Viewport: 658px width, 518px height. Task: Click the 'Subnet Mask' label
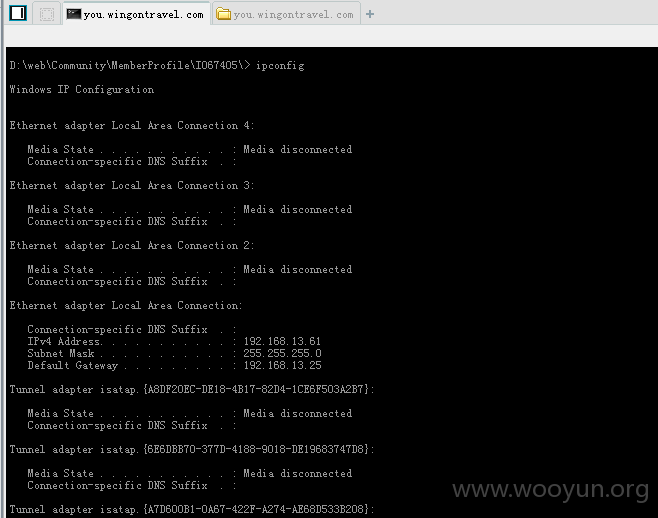tap(61, 353)
